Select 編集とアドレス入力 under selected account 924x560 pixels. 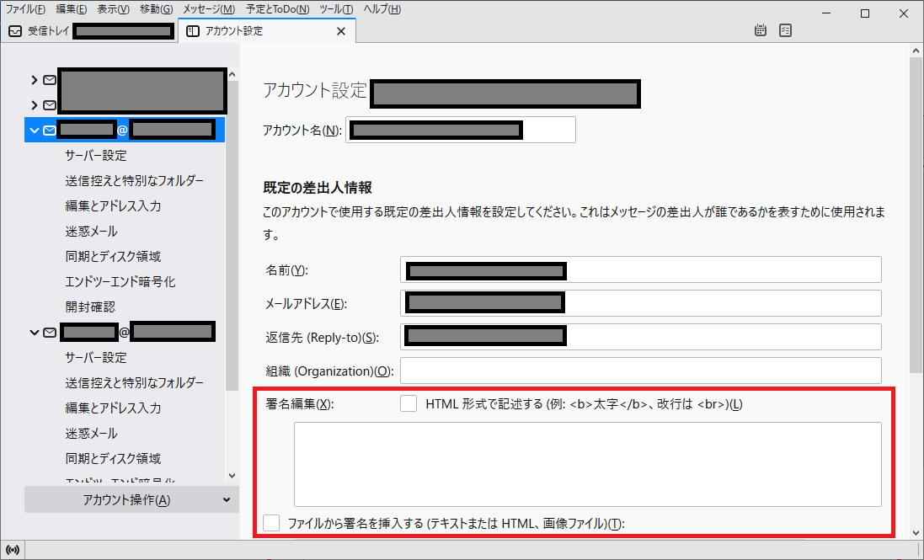point(113,206)
